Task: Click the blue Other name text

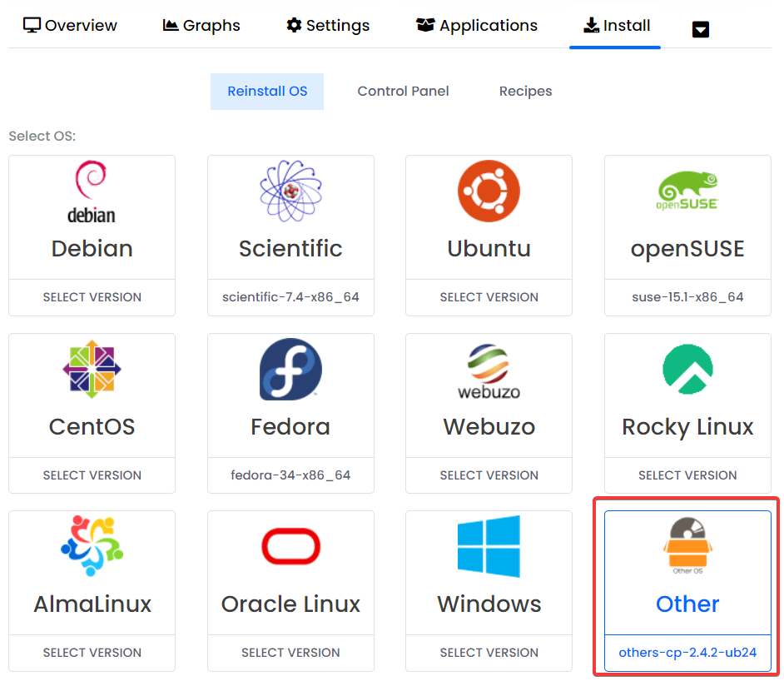Action: pyautogui.click(x=687, y=604)
